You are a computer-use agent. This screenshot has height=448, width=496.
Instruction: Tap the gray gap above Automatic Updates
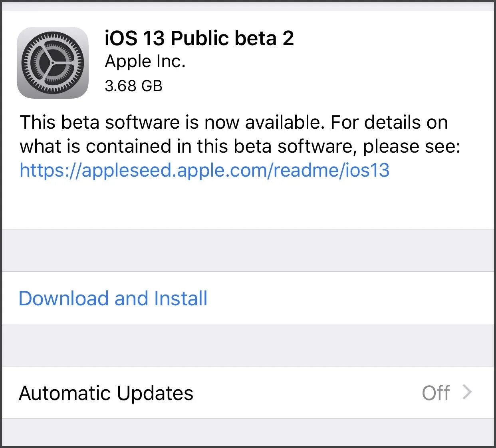click(x=248, y=345)
